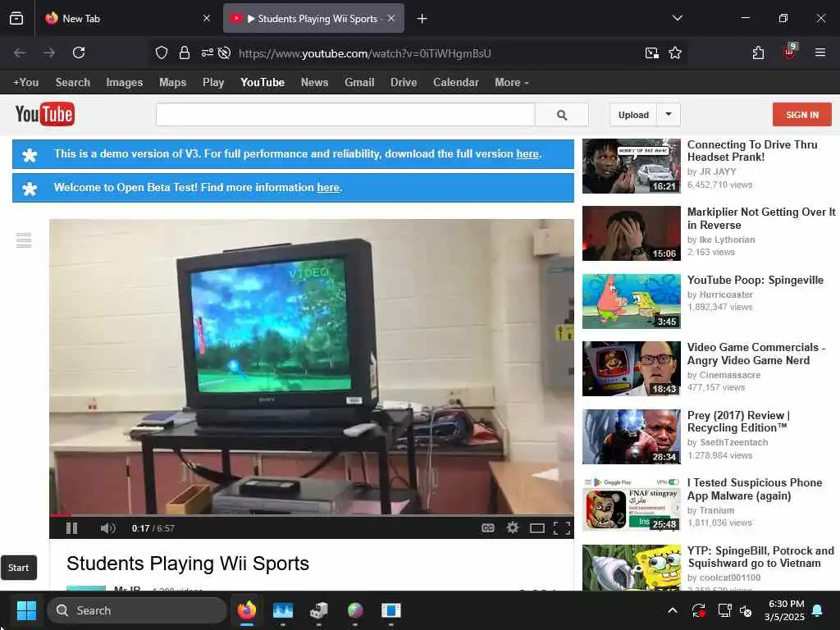The height and width of the screenshot is (630, 840).
Task: Click the YouTube logo
Action: 45,114
